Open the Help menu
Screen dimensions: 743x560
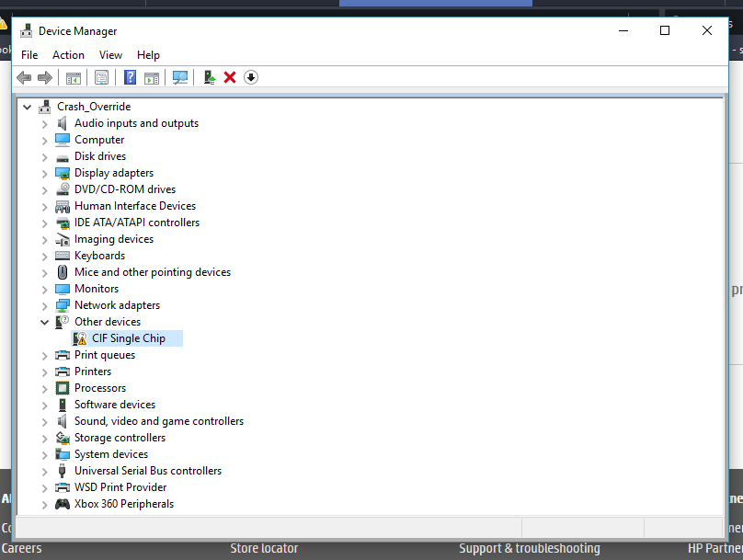148,55
